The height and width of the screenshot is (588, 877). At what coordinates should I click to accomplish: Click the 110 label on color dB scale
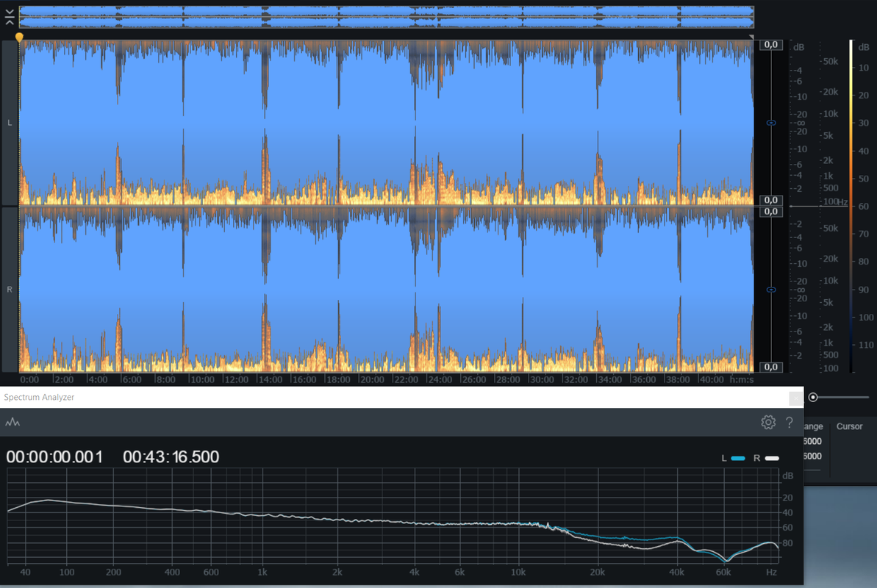pos(866,345)
